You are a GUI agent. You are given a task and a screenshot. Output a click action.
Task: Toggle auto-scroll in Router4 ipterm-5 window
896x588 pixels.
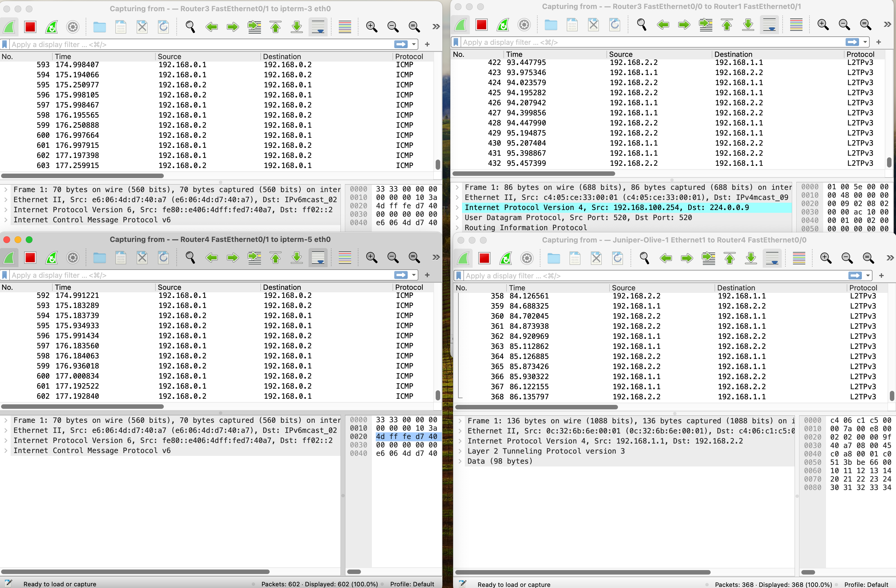318,258
